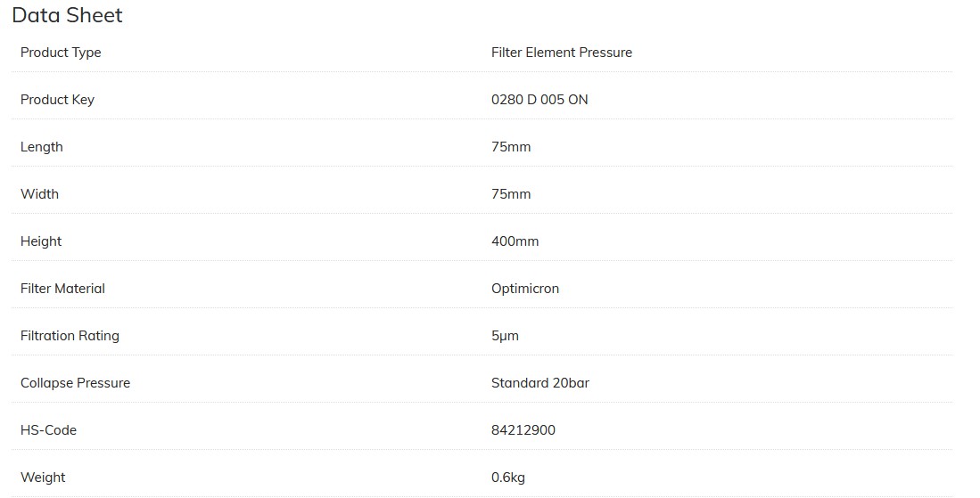Click the 0.6kg weight value
This screenshot has width=980, height=498.
coord(507,478)
